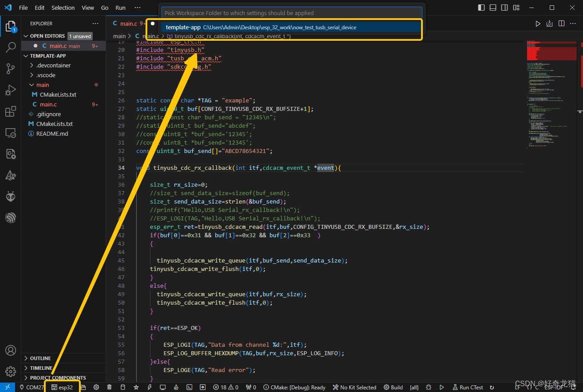Open the Go menu
Image resolution: width=583 pixels, height=392 pixels.
point(105,8)
